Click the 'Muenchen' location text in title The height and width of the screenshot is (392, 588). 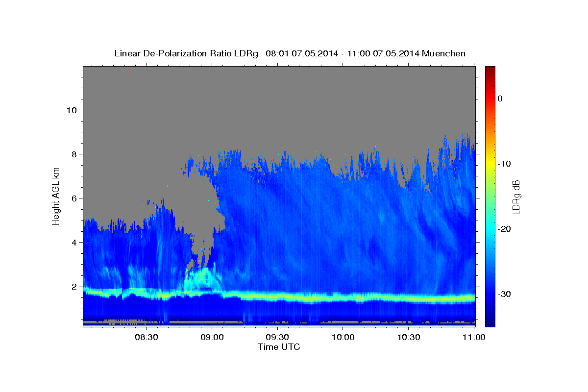pos(443,53)
